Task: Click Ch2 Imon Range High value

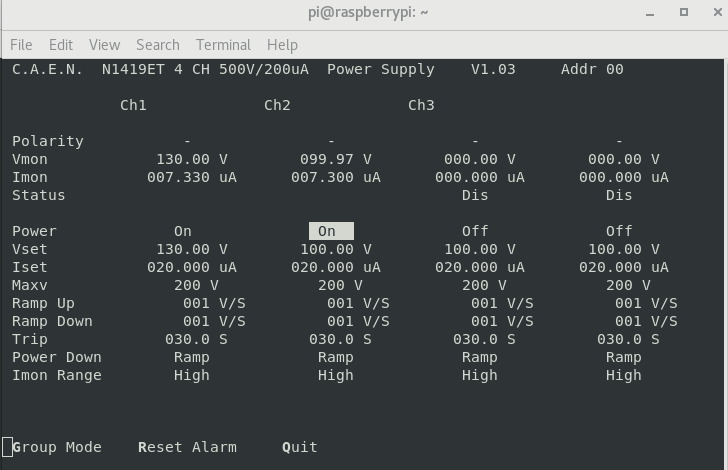Action: [x=336, y=375]
